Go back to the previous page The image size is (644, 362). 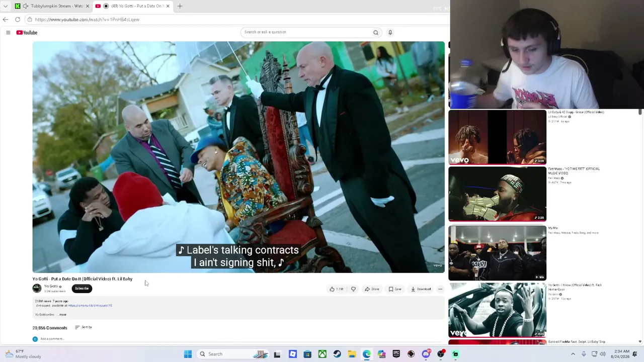(6, 20)
